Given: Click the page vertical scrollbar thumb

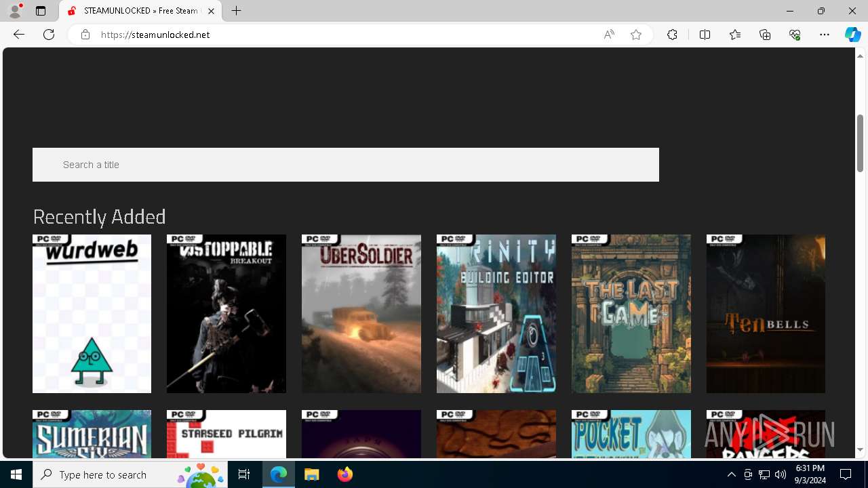Looking at the screenshot, I should (860, 143).
